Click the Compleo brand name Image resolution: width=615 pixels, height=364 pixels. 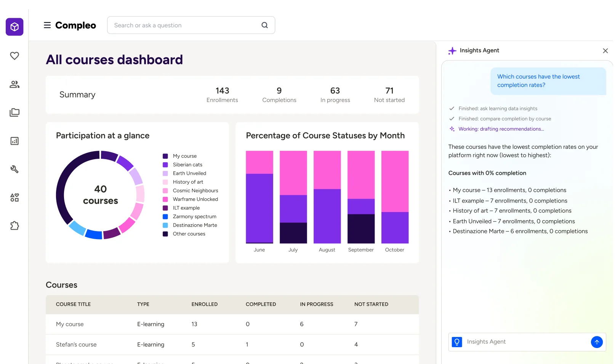pos(75,25)
